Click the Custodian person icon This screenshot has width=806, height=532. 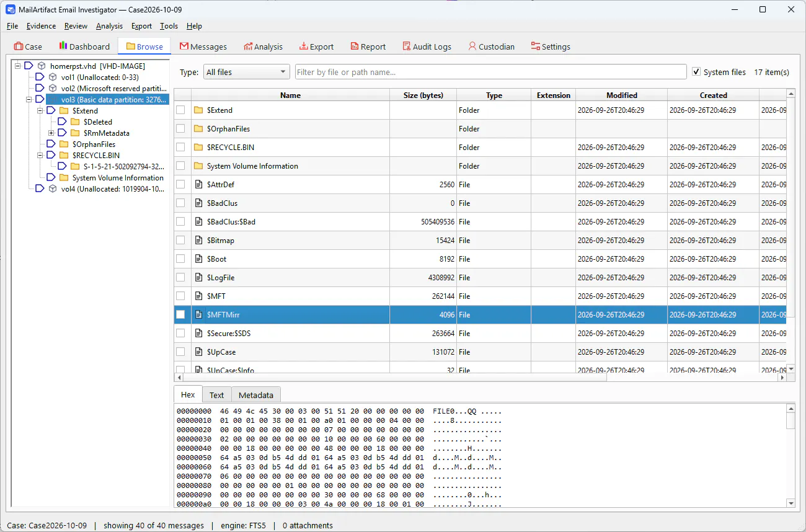[x=472, y=47]
